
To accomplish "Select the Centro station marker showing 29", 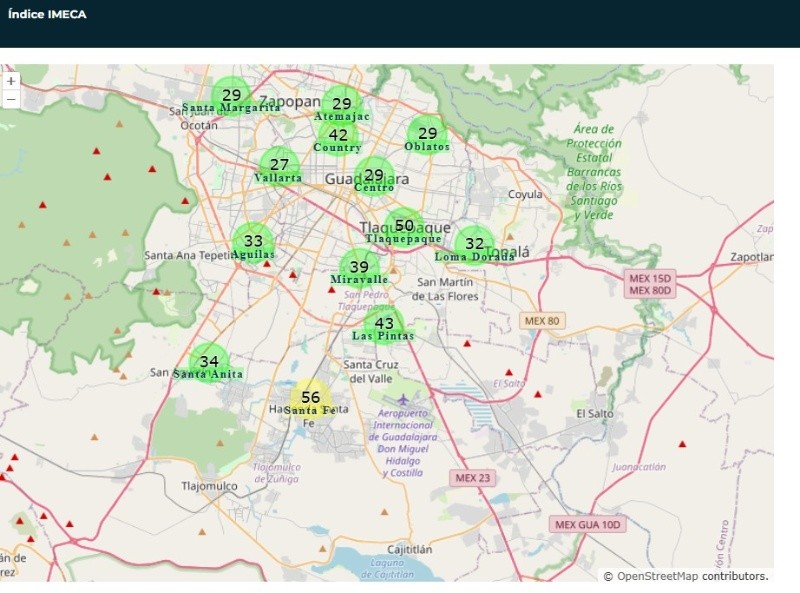I will (x=374, y=175).
